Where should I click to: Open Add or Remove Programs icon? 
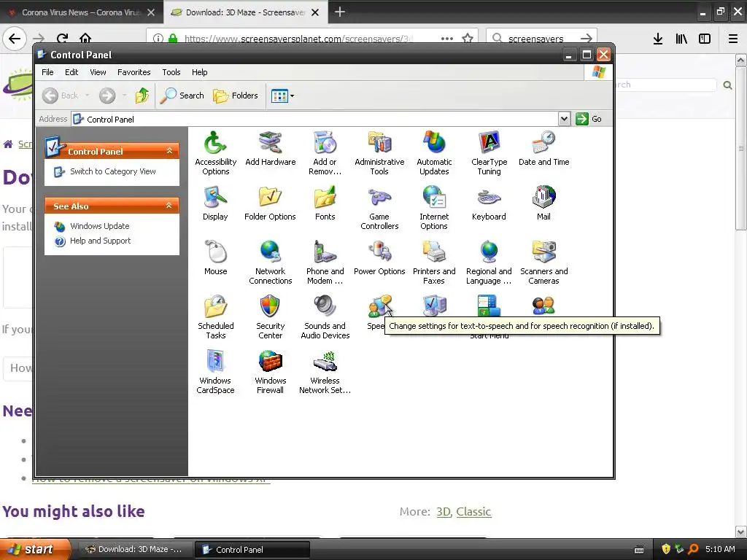(325, 152)
